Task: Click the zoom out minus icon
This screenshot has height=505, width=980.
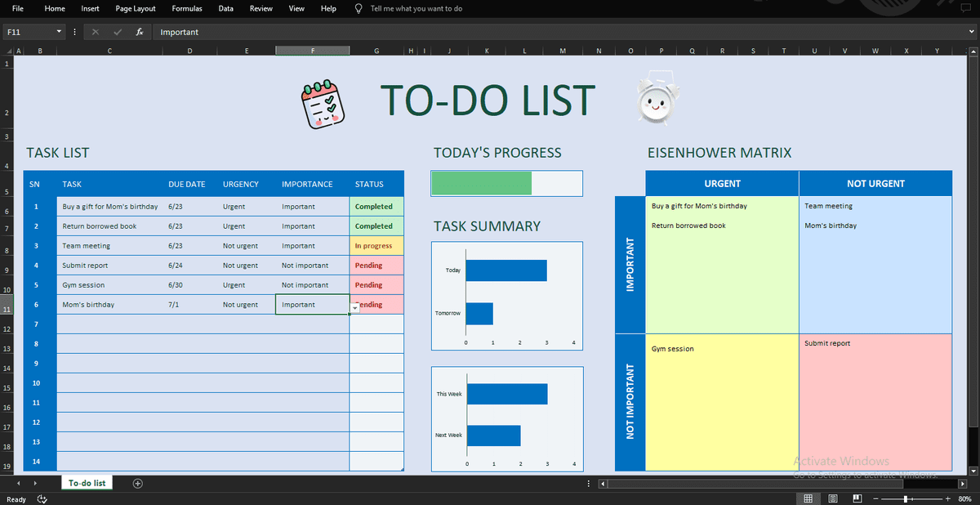Action: [875, 498]
